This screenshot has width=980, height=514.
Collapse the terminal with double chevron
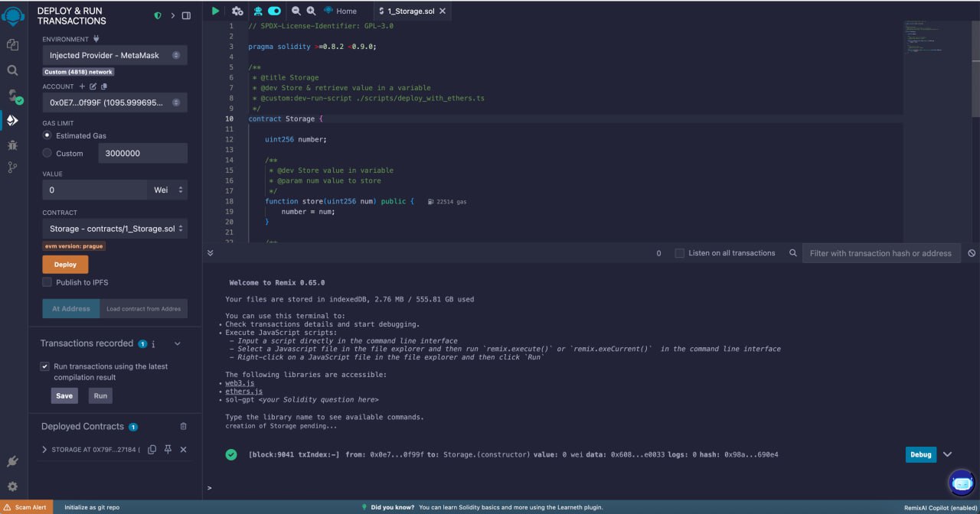(211, 252)
